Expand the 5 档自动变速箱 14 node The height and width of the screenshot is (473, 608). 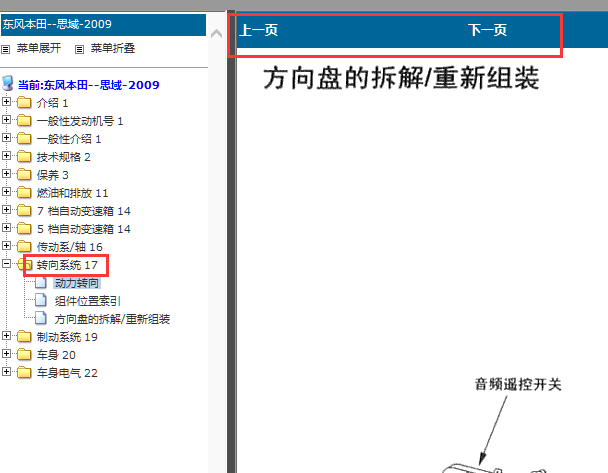click(6, 228)
